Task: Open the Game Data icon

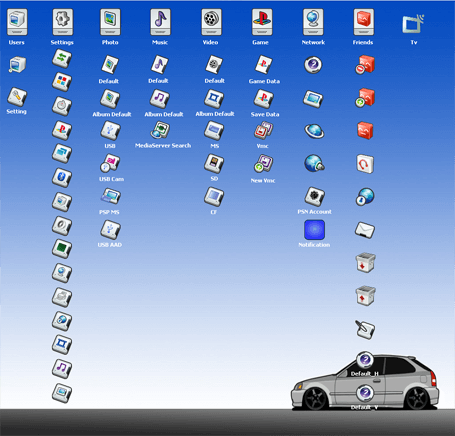Action: click(x=264, y=65)
